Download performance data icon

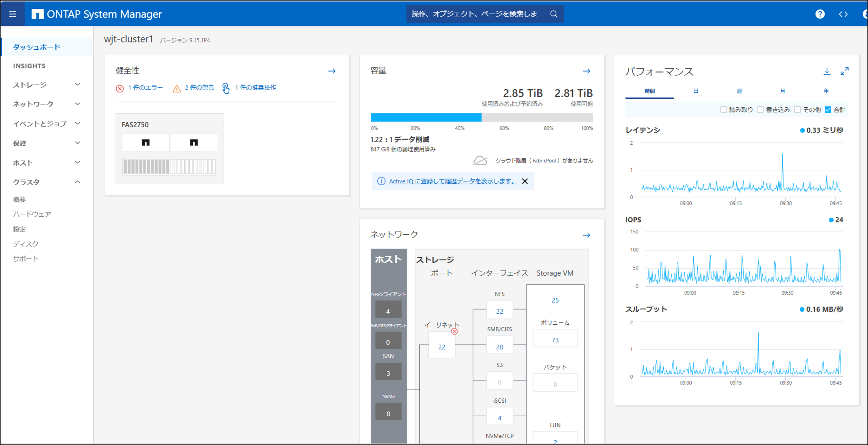(827, 71)
